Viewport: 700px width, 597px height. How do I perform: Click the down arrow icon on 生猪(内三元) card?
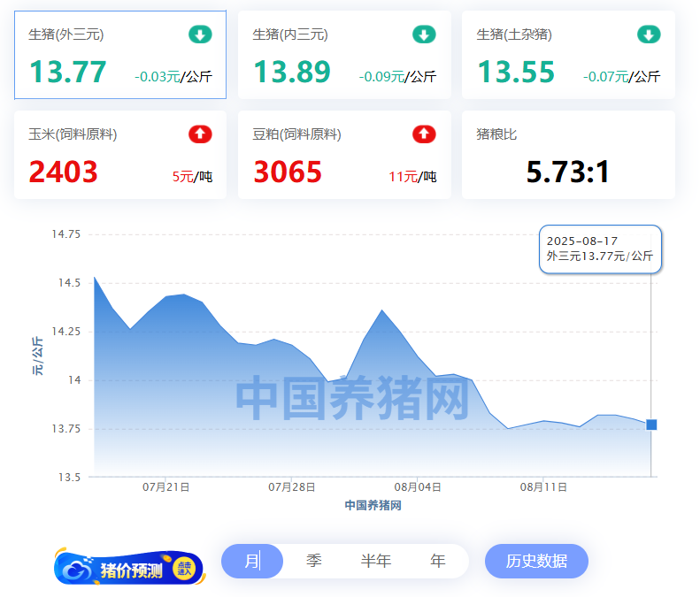[x=424, y=34]
